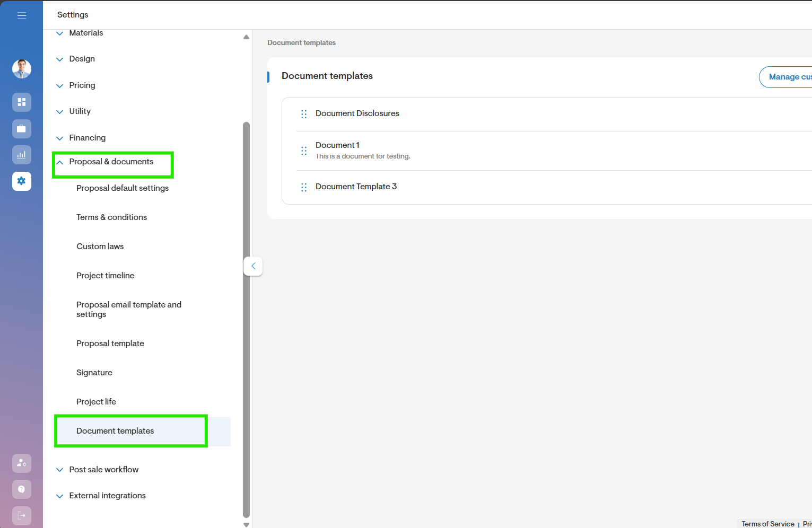
Task: Select Project life item
Action: click(x=96, y=402)
